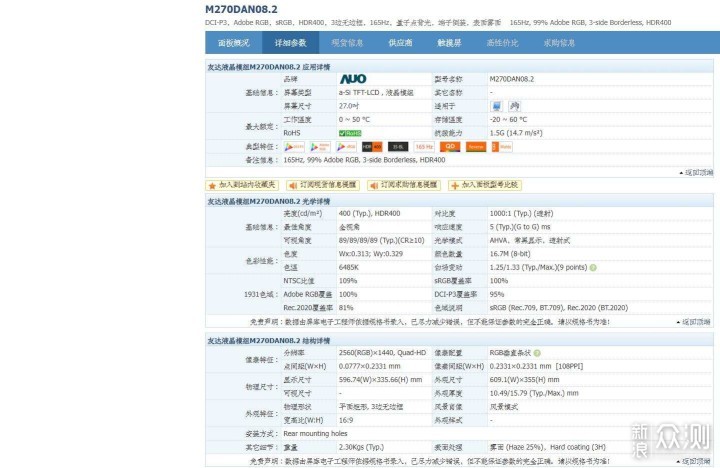Image resolution: width=720 pixels, height=468 pixels.
Task: Click the 27.0吋 screen size value
Action: pyautogui.click(x=349, y=106)
